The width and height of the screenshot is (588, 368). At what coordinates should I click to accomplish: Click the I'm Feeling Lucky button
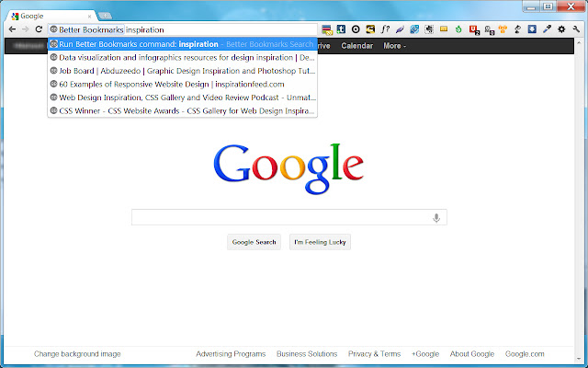pyautogui.click(x=320, y=242)
